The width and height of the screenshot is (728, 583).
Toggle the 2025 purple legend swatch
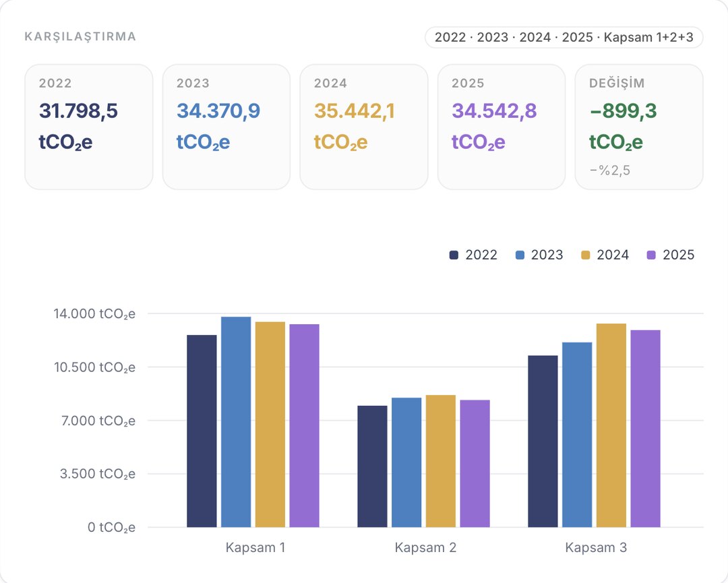tap(651, 255)
